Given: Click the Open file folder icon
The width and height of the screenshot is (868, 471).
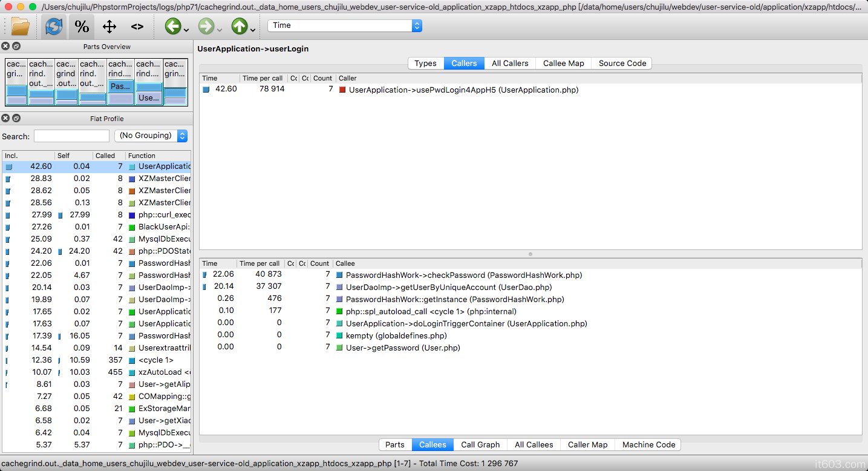Looking at the screenshot, I should click(x=20, y=26).
